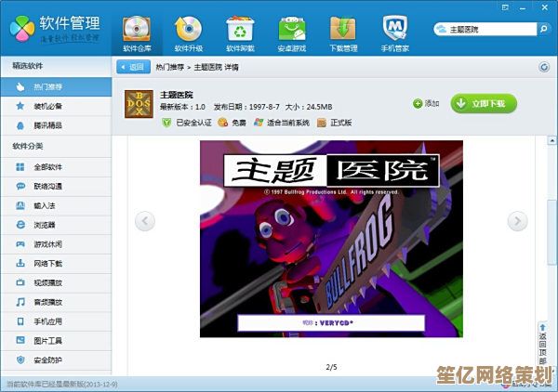Select 手机应用 category
The height and width of the screenshot is (392, 558).
point(56,321)
